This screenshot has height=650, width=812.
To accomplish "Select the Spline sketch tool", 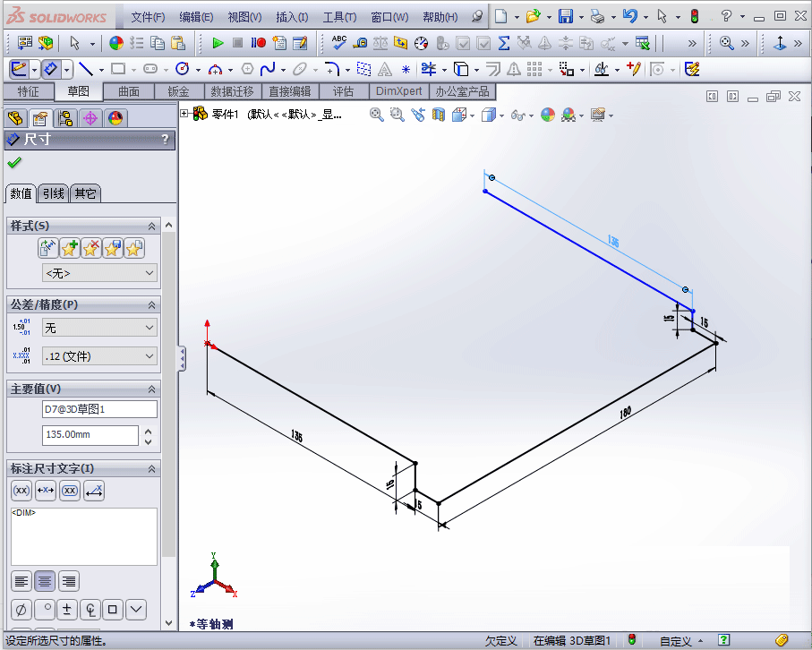I will tap(268, 69).
